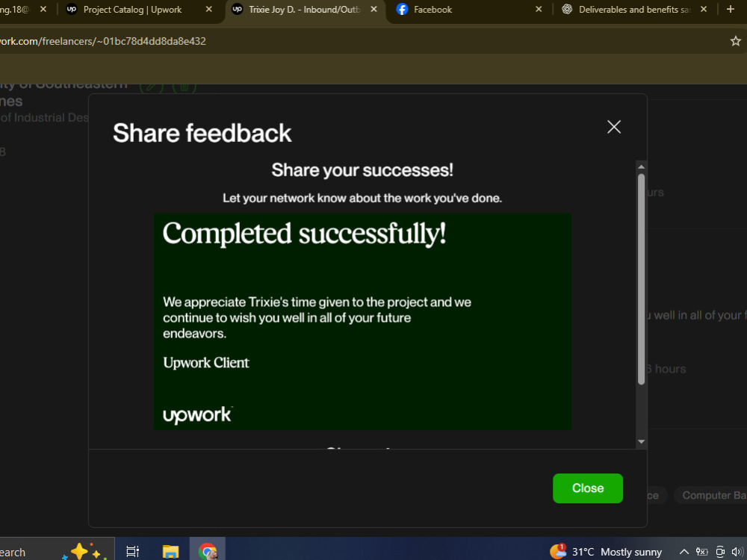This screenshot has height=560, width=747.
Task: Click the Upwork favicon on Project Catalog tab
Action: coord(72,10)
